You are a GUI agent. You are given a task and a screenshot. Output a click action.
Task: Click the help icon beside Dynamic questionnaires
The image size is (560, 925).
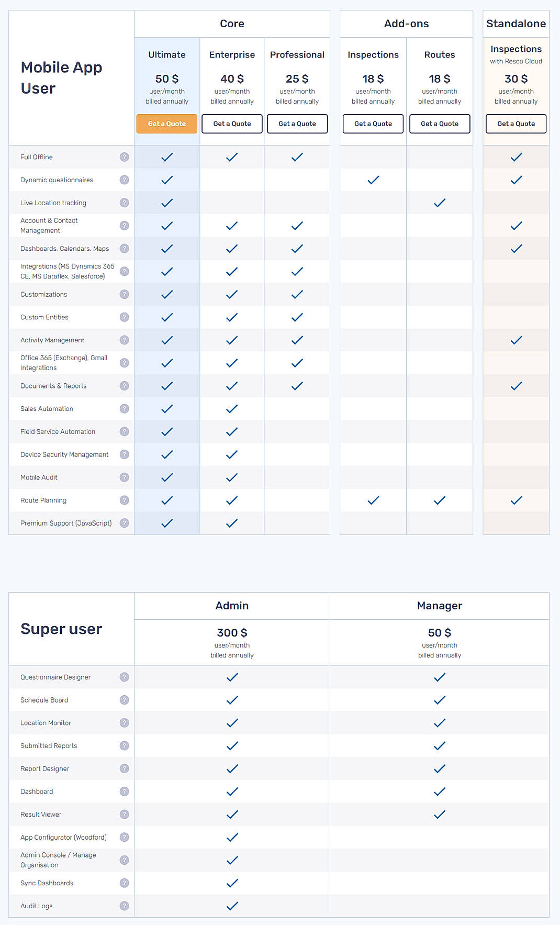coord(124,180)
